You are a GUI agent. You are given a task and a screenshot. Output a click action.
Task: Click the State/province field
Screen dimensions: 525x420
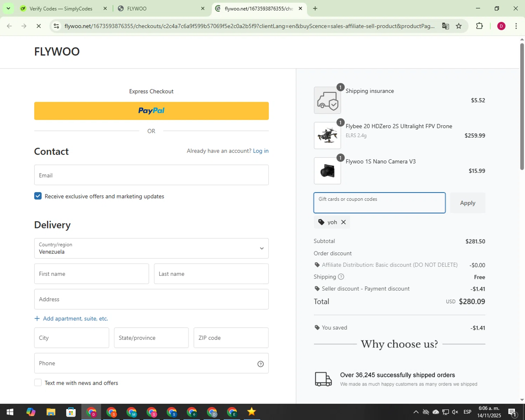151,338
